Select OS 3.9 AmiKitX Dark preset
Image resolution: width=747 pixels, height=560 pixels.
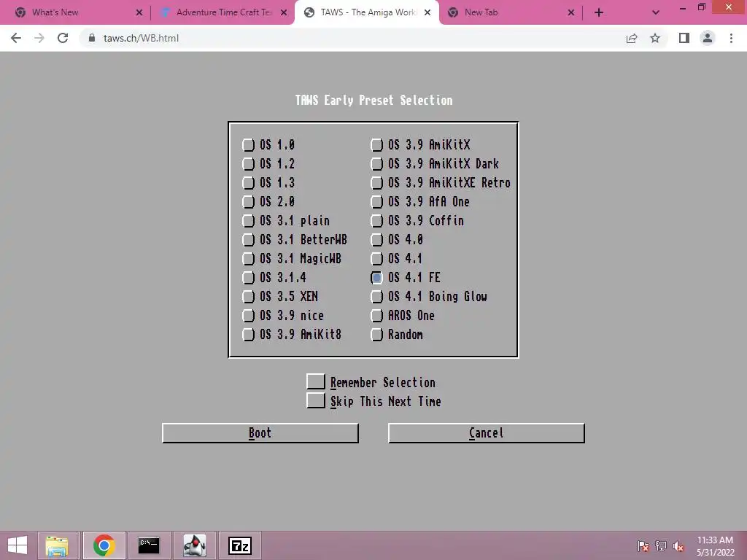376,164
